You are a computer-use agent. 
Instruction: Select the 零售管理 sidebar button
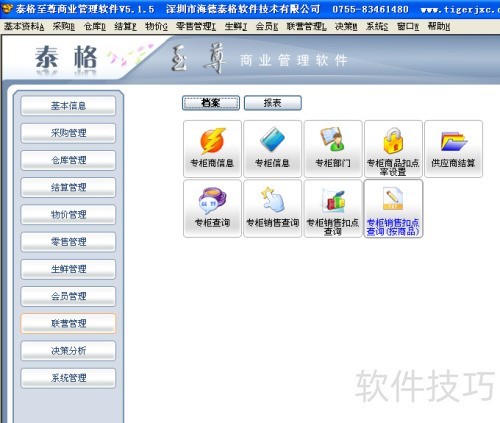coord(68,242)
